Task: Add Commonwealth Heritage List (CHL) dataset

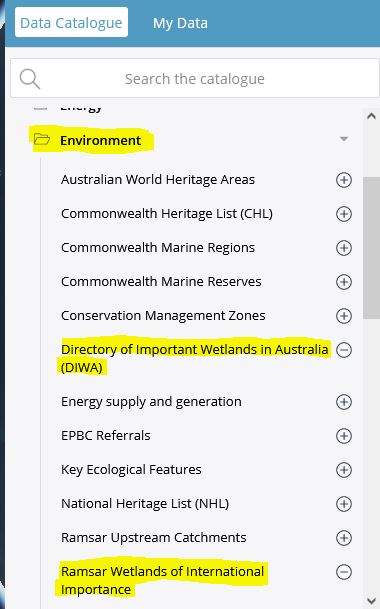Action: click(x=344, y=214)
